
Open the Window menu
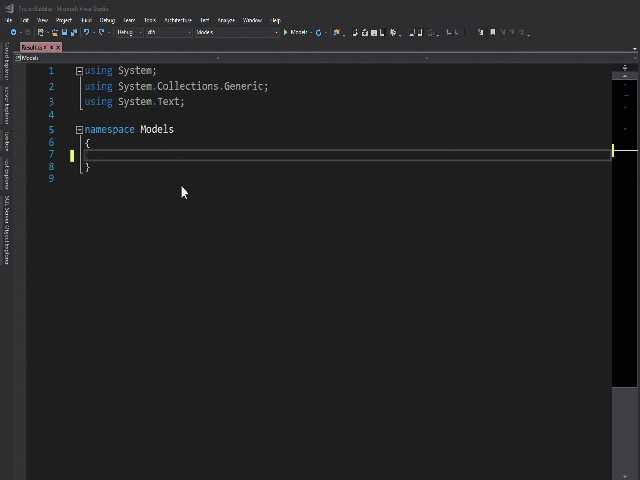coord(252,20)
